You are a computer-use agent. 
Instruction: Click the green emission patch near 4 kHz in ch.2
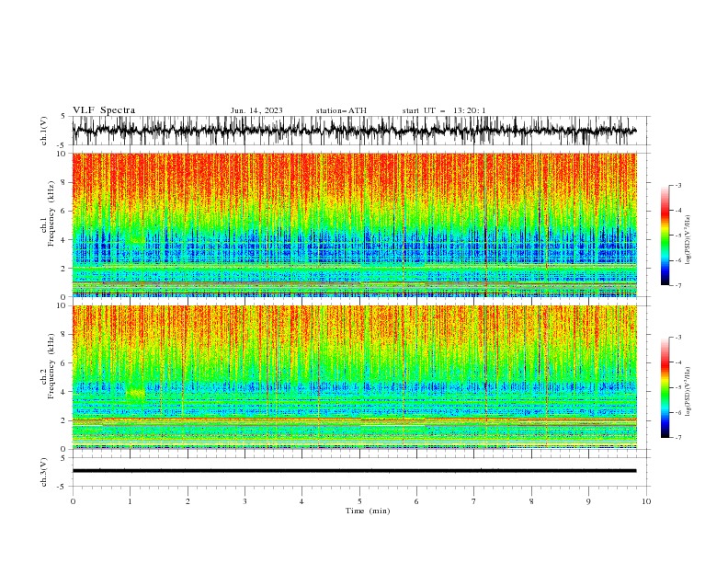135,394
